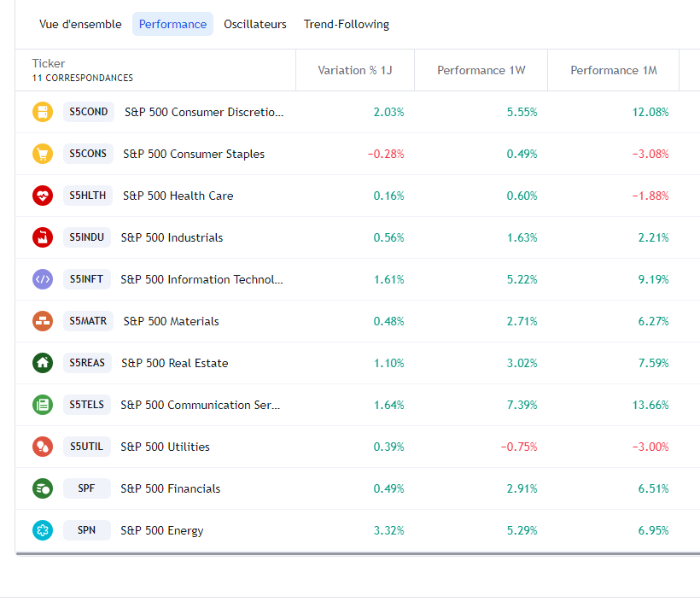Click the Utilities droplet icon
700x602 pixels.
[43, 447]
